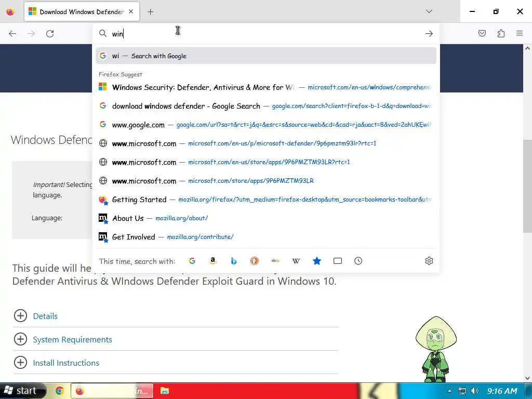
Task: Search history using the clock icon
Action: point(358,261)
